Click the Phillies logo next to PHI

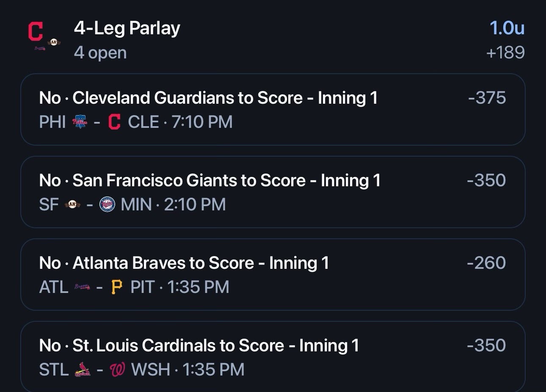80,122
